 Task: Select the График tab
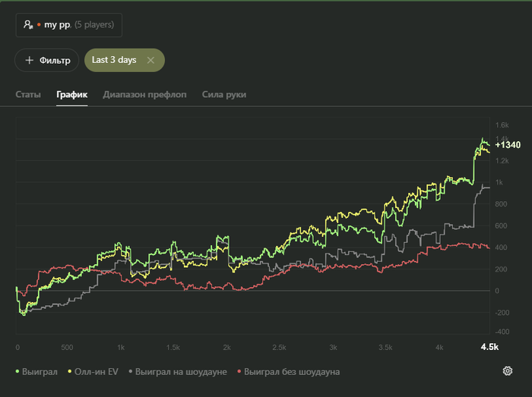[x=72, y=95]
